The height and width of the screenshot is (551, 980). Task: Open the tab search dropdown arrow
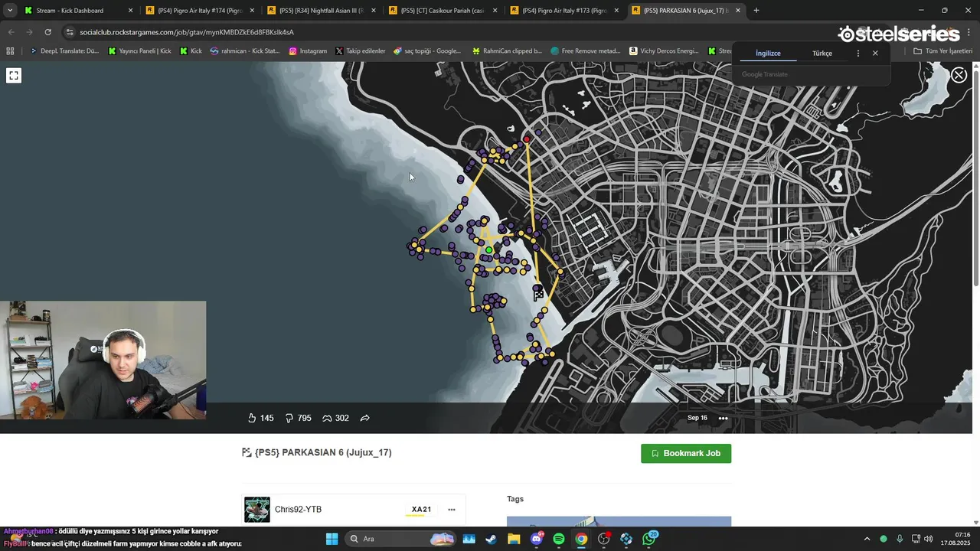point(10,11)
